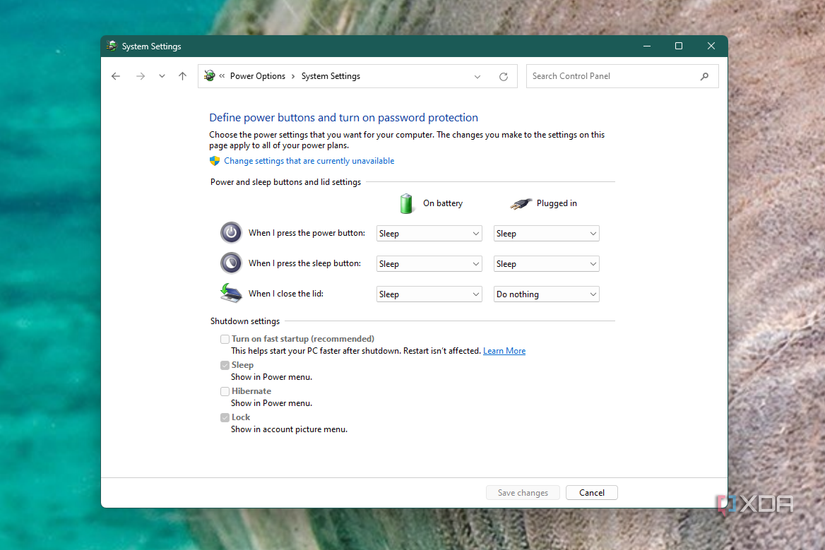Click the Forward navigation arrow
The image size is (825, 550).
tap(140, 76)
